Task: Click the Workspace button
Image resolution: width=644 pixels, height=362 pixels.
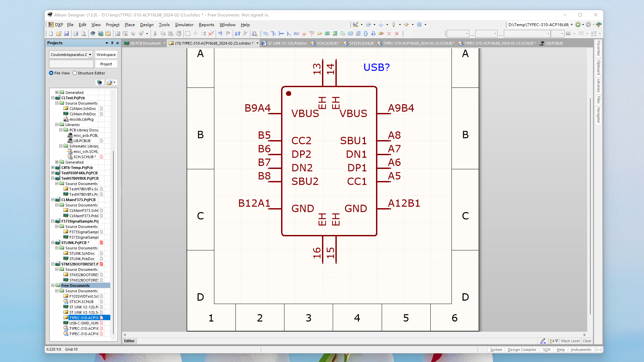Action: pyautogui.click(x=106, y=55)
